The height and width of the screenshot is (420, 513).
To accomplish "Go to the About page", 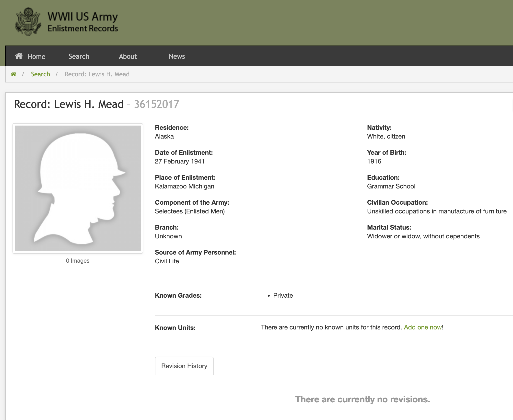I will (128, 56).
